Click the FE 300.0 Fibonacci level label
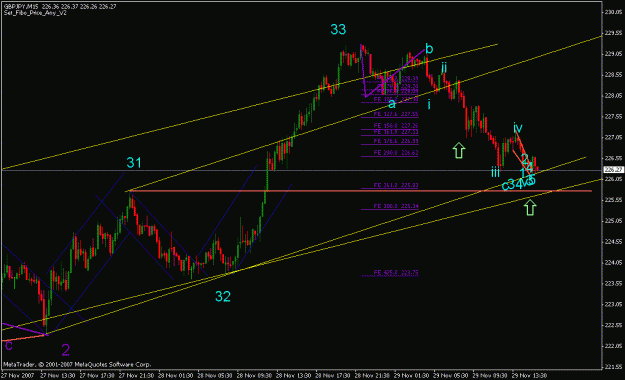The width and height of the screenshot is (625, 380). (x=396, y=206)
